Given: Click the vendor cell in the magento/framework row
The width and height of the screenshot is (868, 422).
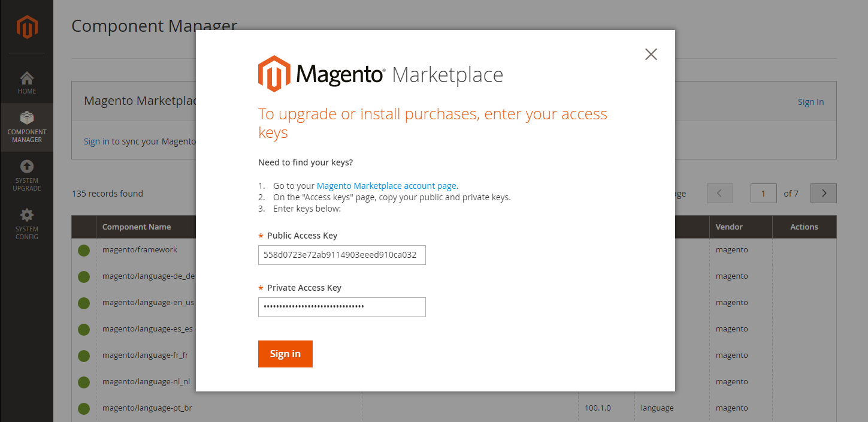Looking at the screenshot, I should tap(732, 249).
